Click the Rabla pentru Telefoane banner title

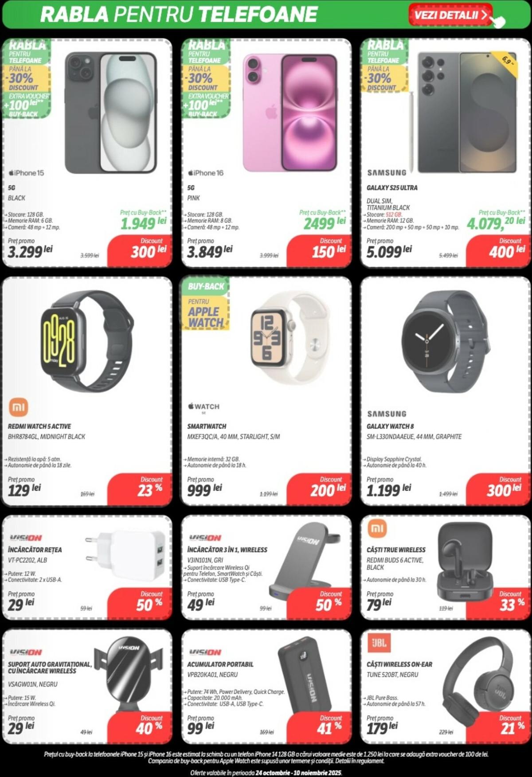point(179,15)
